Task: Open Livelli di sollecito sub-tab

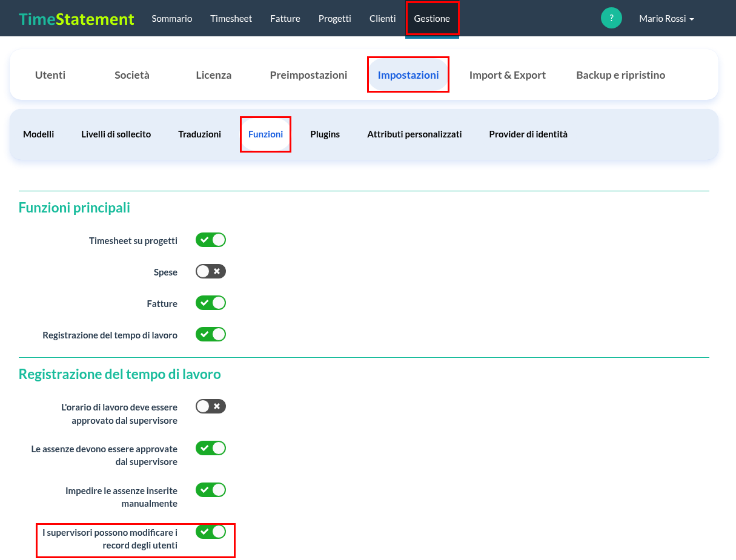Action: 116,134
